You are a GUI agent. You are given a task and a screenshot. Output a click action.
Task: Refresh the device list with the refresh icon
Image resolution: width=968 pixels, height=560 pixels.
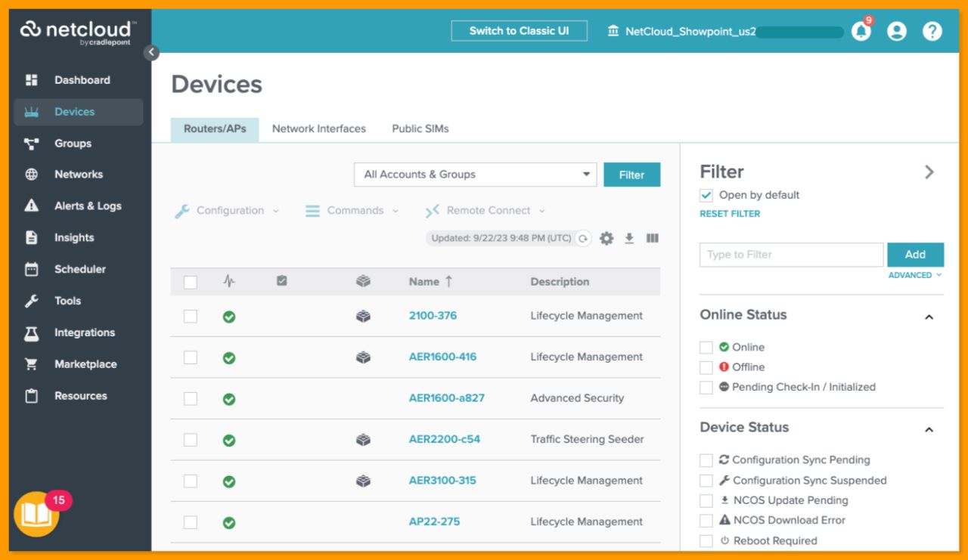pos(582,237)
